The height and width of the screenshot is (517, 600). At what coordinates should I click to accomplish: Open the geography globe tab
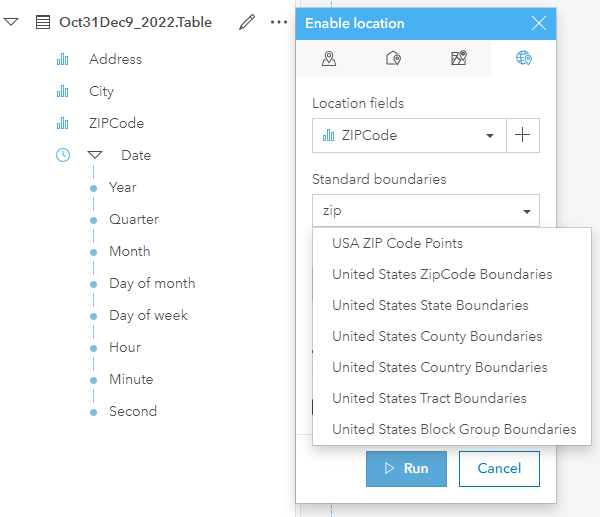click(523, 59)
